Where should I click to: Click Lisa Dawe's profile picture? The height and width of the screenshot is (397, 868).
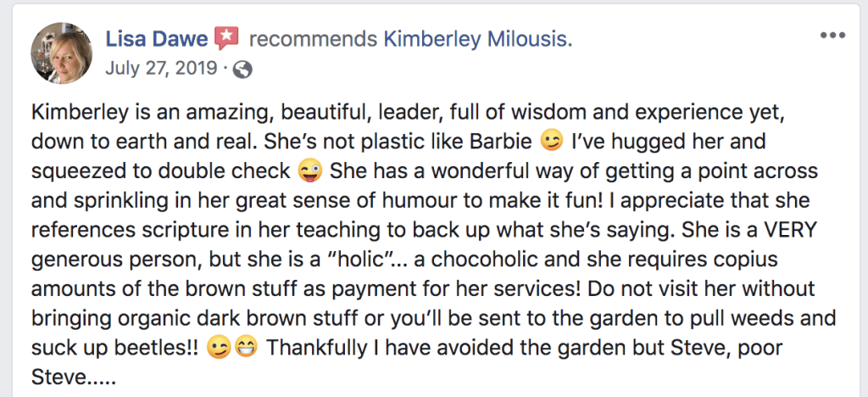[62, 53]
